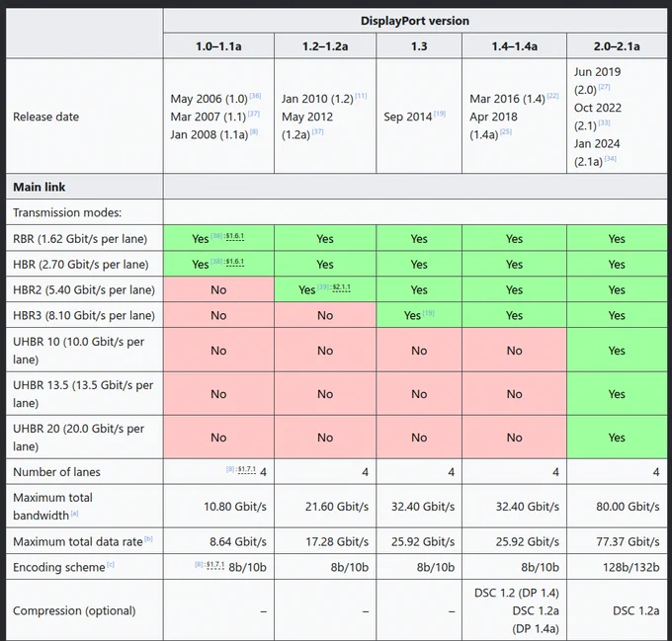The image size is (672, 641).
Task: Select the 1.3 column header
Action: click(419, 46)
